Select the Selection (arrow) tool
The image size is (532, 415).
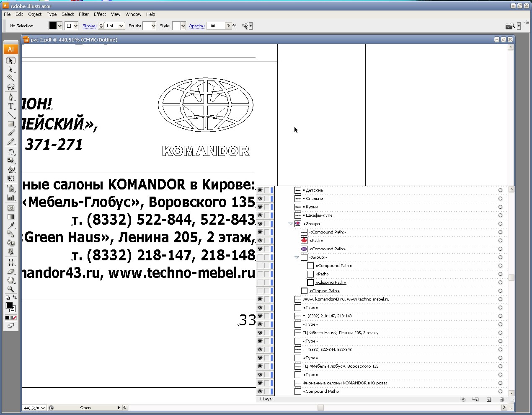pos(11,61)
